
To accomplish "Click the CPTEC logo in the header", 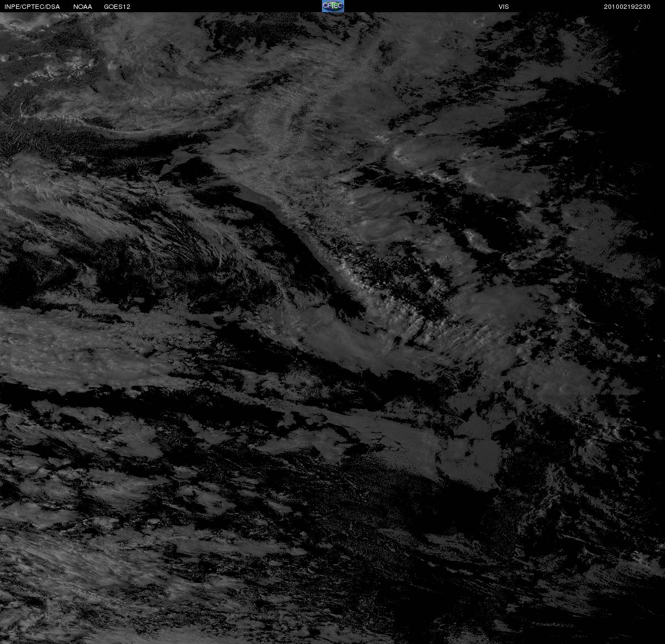I will (x=332, y=6).
